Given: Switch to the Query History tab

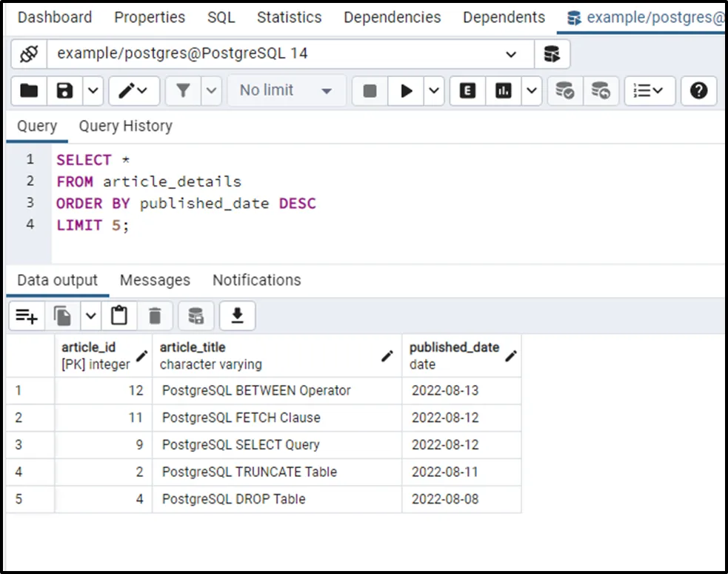Looking at the screenshot, I should 125,126.
